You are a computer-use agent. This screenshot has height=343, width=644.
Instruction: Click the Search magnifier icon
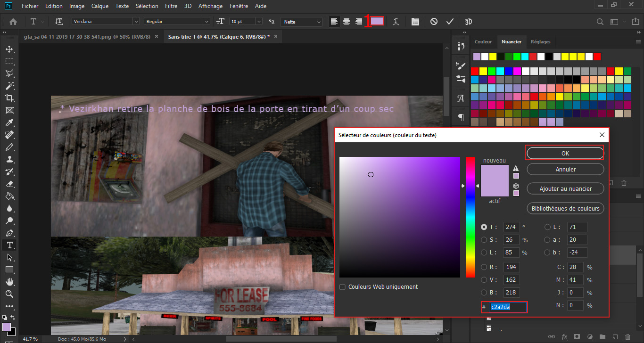click(600, 22)
